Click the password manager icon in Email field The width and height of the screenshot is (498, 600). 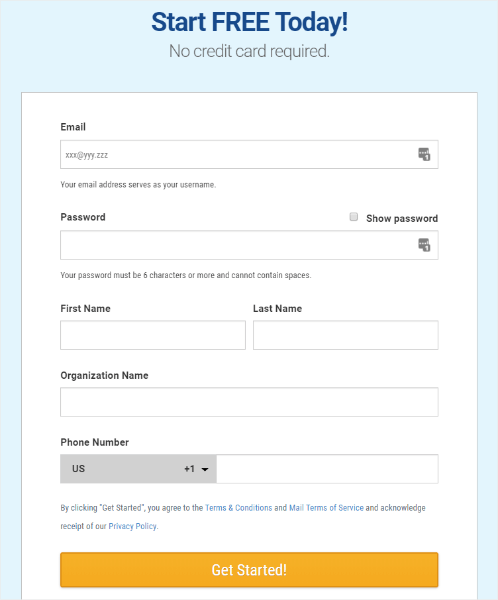424,154
